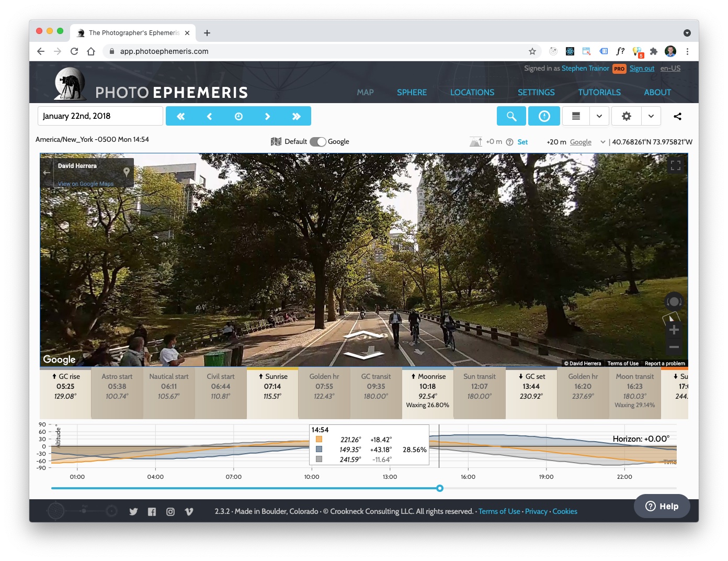This screenshot has width=728, height=561.
Task: Click the blue compass button
Action: point(544,116)
